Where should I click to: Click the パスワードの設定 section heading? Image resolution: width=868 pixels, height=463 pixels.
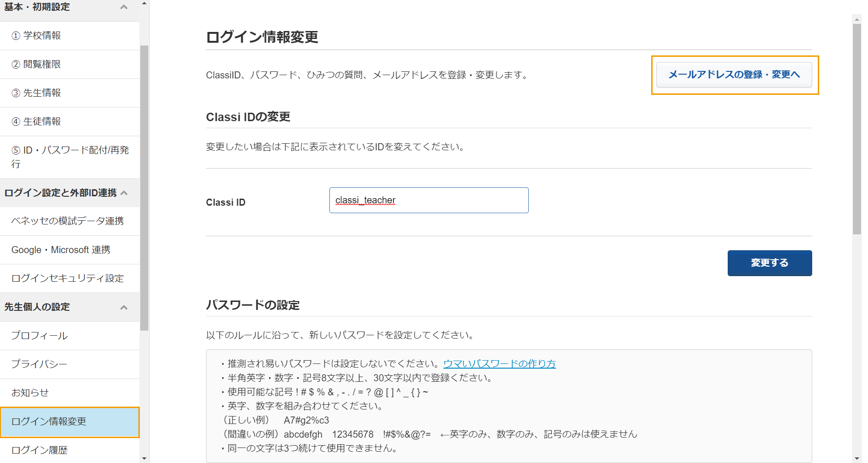253,305
